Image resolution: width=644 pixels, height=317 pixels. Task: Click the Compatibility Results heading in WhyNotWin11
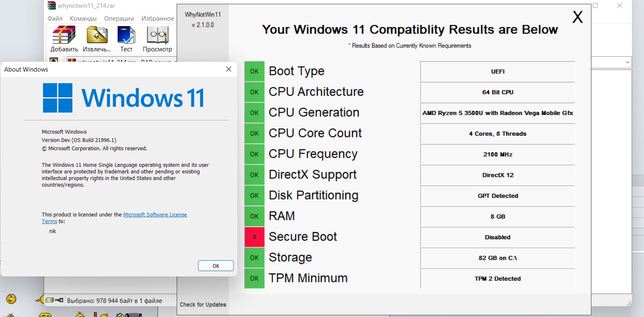click(x=410, y=30)
